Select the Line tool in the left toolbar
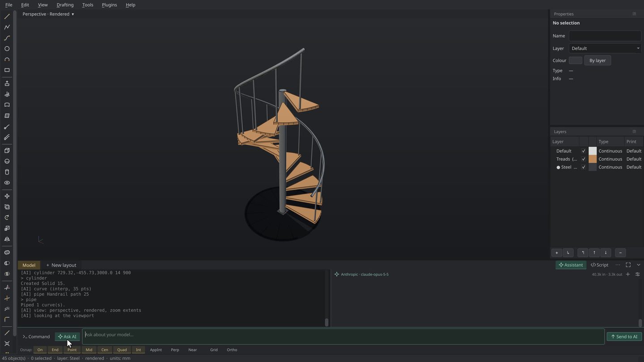 [7, 17]
